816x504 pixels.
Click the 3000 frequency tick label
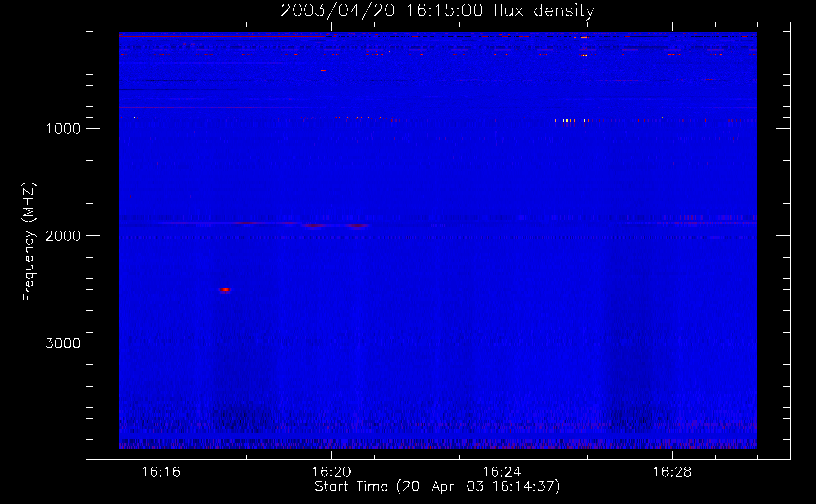63,343
